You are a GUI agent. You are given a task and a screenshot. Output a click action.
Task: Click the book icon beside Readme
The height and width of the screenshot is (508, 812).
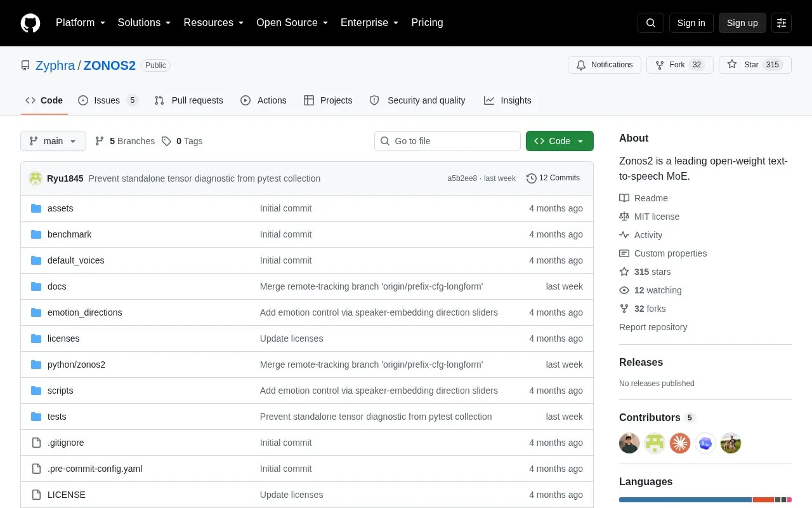point(624,198)
